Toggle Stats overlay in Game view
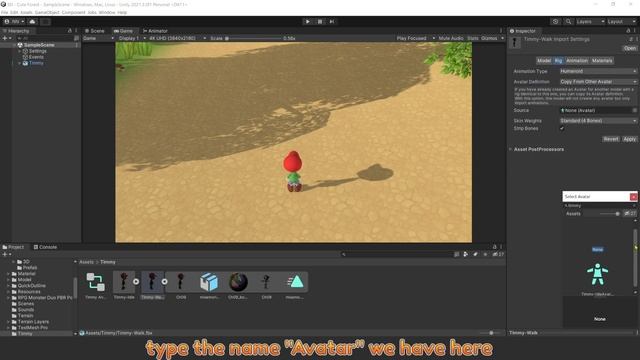The width and height of the screenshot is (640, 360). tap(473, 38)
